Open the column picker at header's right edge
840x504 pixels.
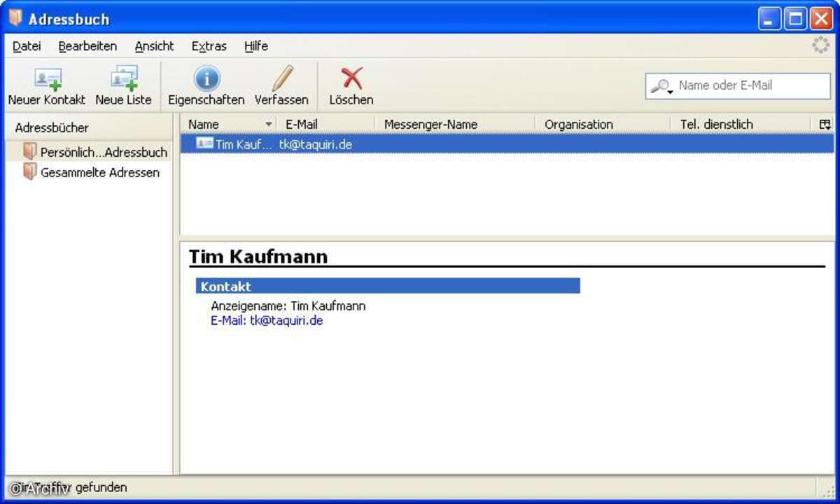coord(825,125)
